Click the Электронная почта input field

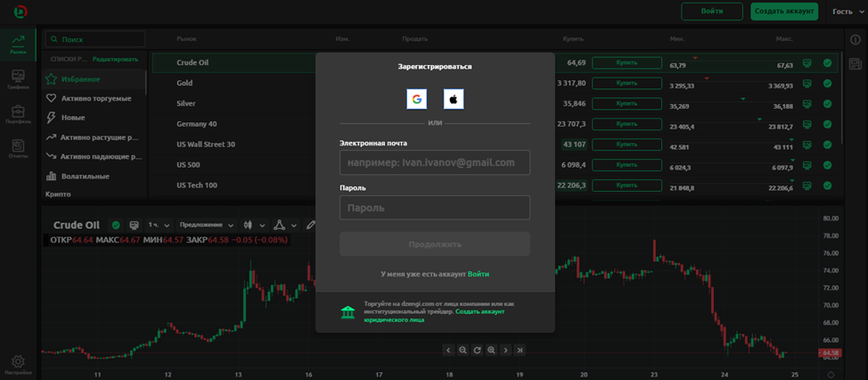435,163
